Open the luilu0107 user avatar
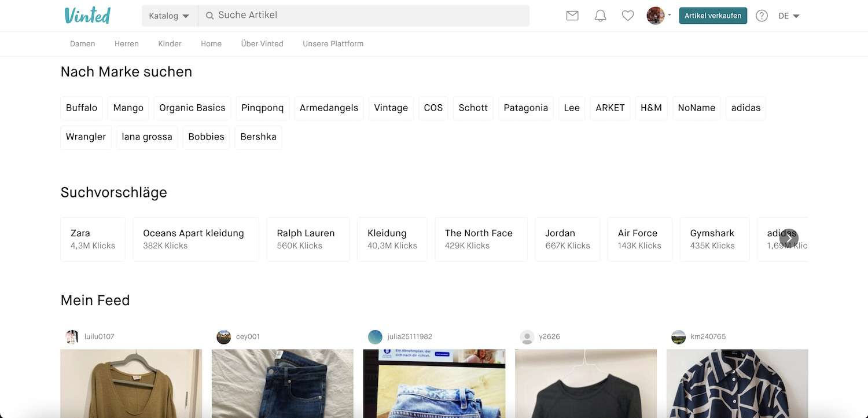The height and width of the screenshot is (418, 868). [72, 337]
